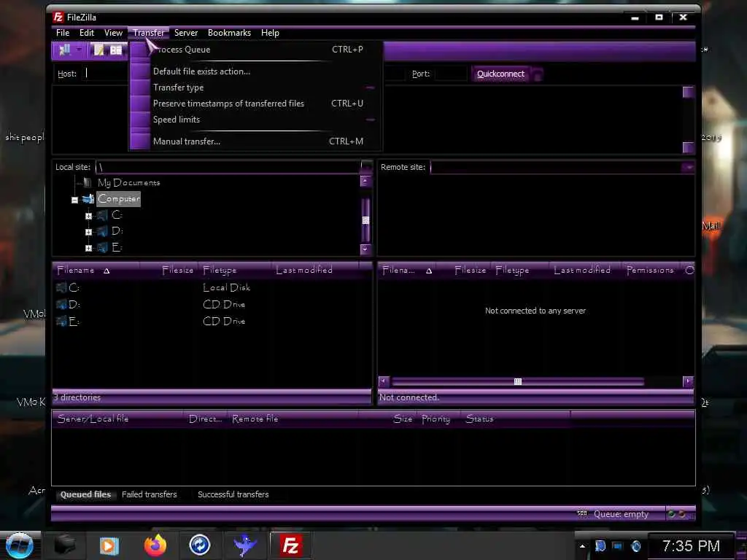
Task: Click remote list scroll-left arrow
Action: 384,381
